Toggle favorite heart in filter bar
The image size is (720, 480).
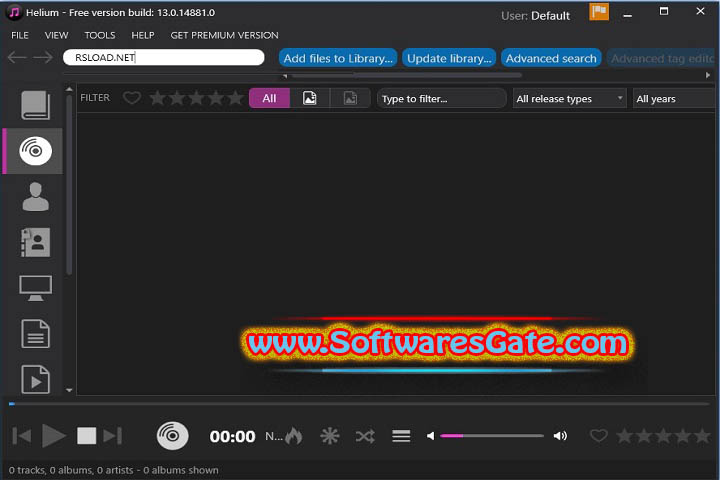pos(132,97)
